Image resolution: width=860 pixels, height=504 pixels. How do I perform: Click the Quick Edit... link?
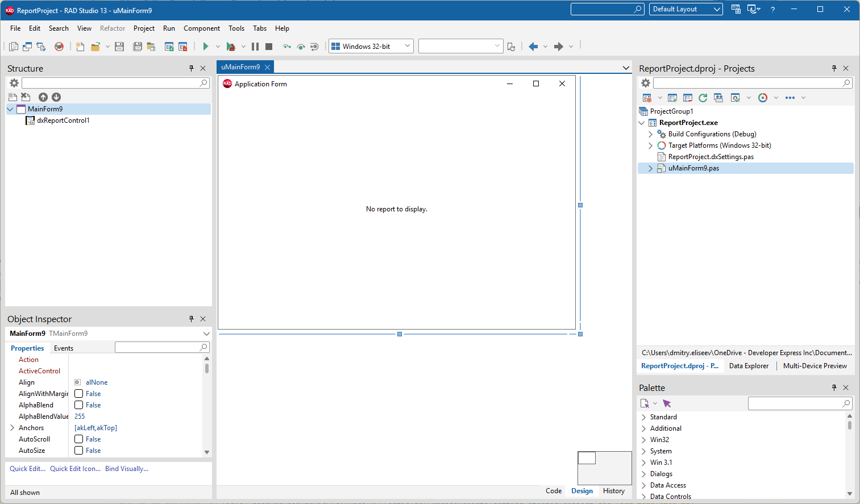(x=27, y=469)
